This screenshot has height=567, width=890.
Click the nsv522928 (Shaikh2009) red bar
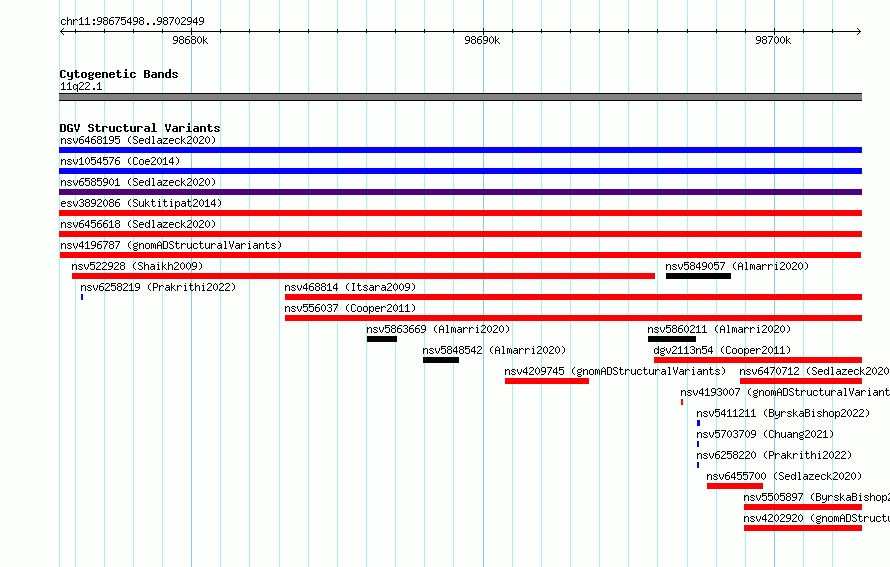click(363, 276)
